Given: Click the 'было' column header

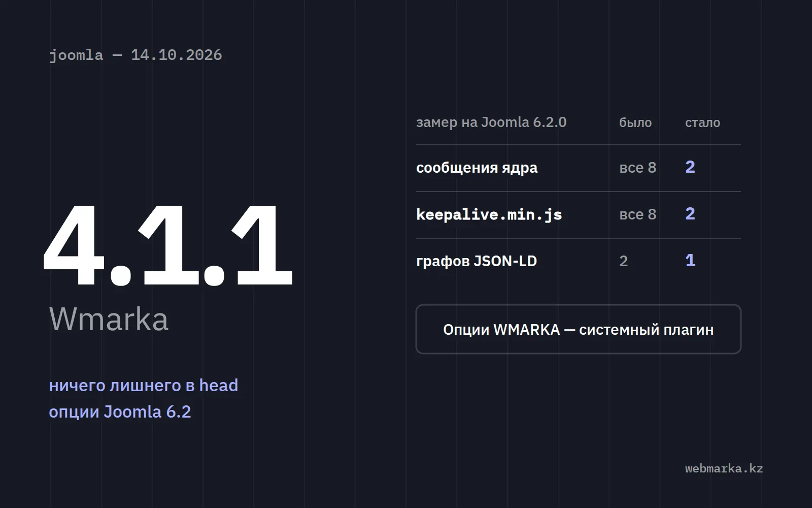Looking at the screenshot, I should click(x=635, y=122).
